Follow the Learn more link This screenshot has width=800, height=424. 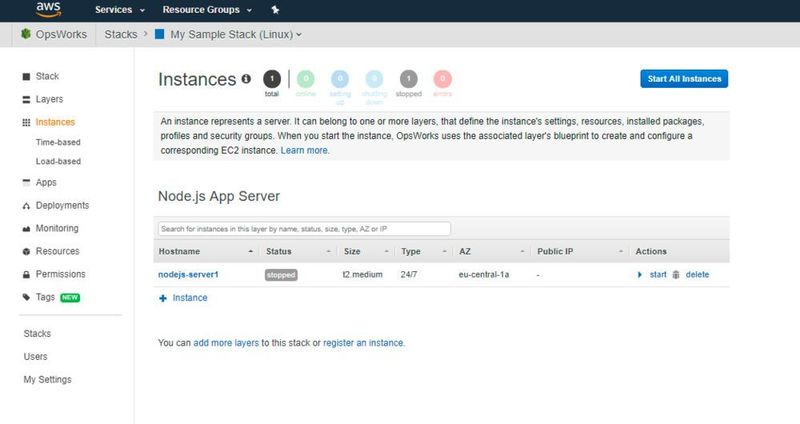point(304,151)
